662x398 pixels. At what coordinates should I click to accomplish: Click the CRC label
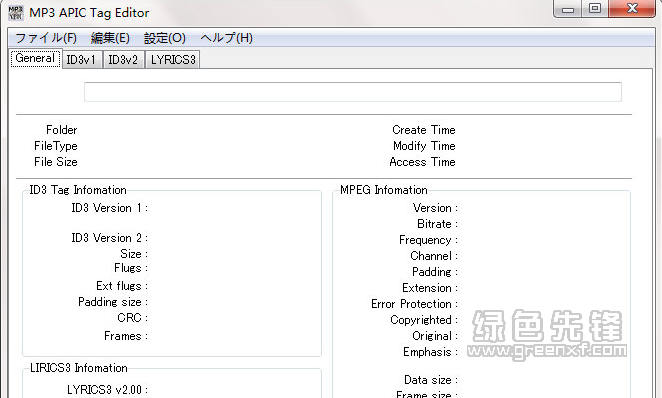point(133,318)
